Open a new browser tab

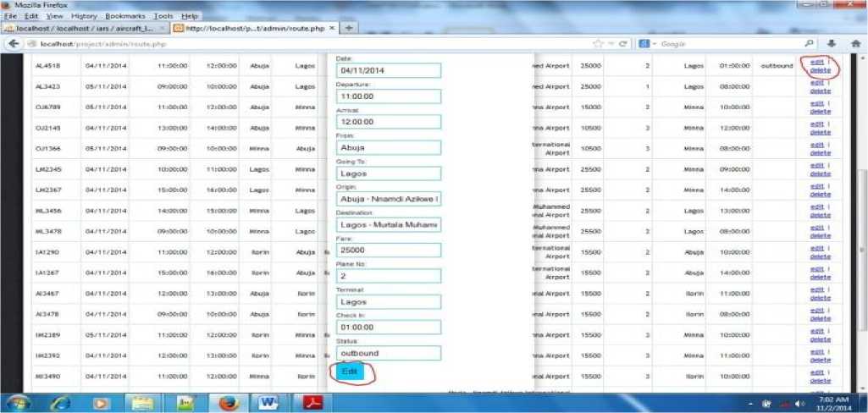(x=349, y=28)
